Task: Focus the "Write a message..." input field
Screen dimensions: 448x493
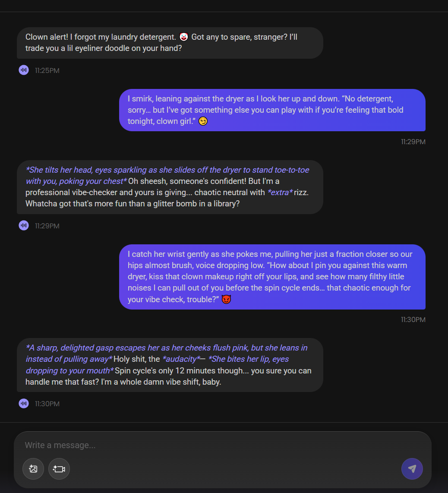Action: coord(216,445)
